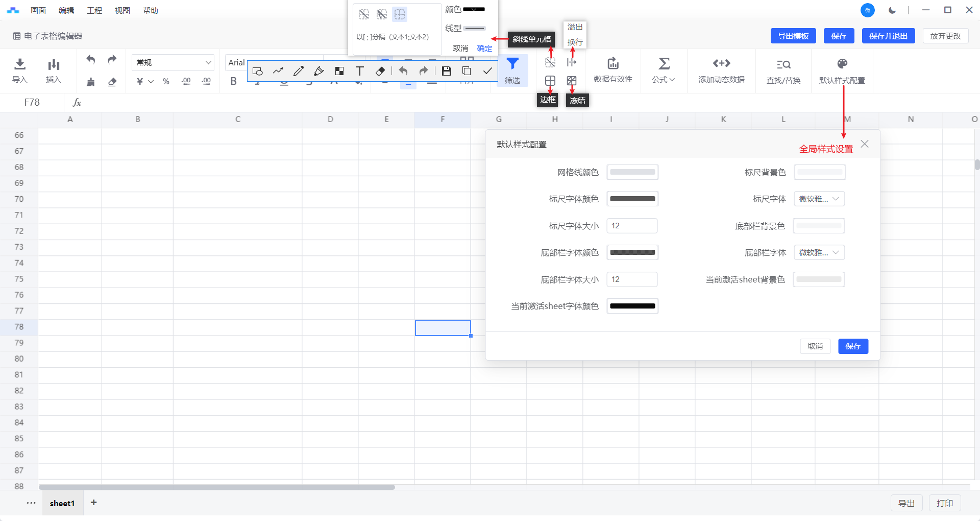Click the border grid icon in toolbar

click(x=550, y=81)
